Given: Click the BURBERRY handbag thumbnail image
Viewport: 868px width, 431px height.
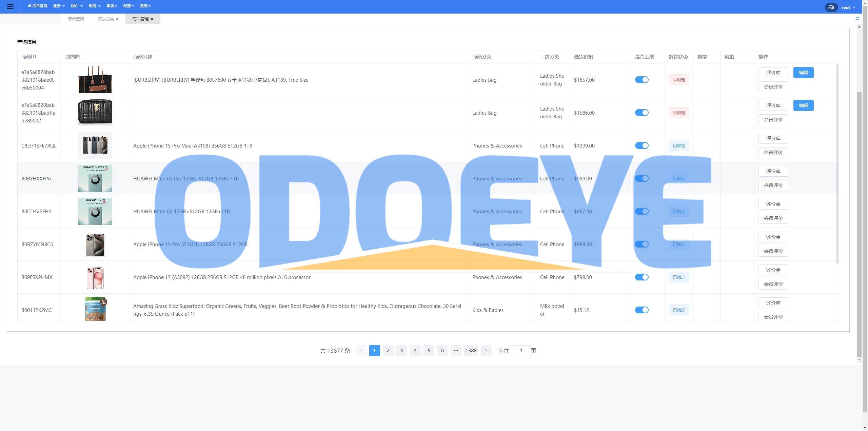Looking at the screenshot, I should click(95, 80).
